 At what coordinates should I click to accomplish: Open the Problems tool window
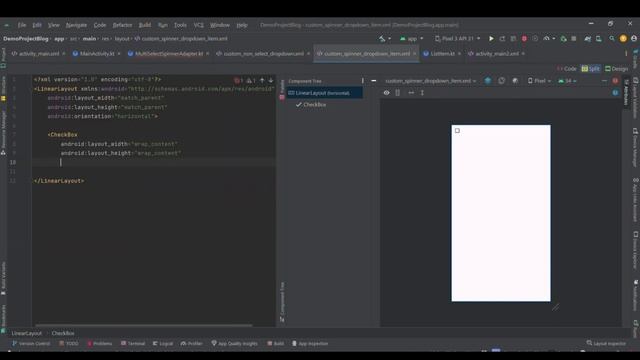pyautogui.click(x=100, y=344)
